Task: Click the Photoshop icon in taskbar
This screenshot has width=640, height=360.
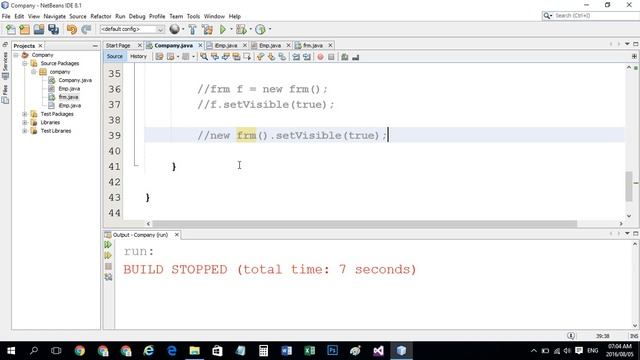Action: [333, 351]
